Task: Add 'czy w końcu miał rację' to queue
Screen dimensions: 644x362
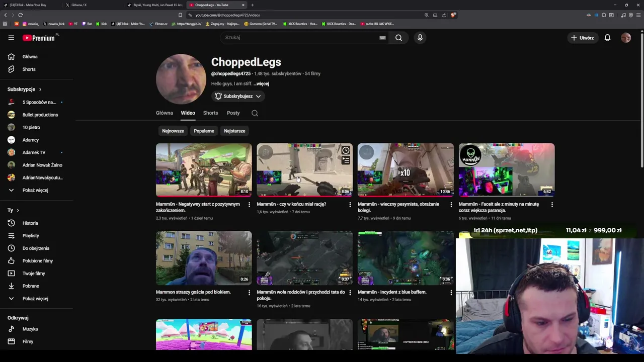Action: [346, 160]
